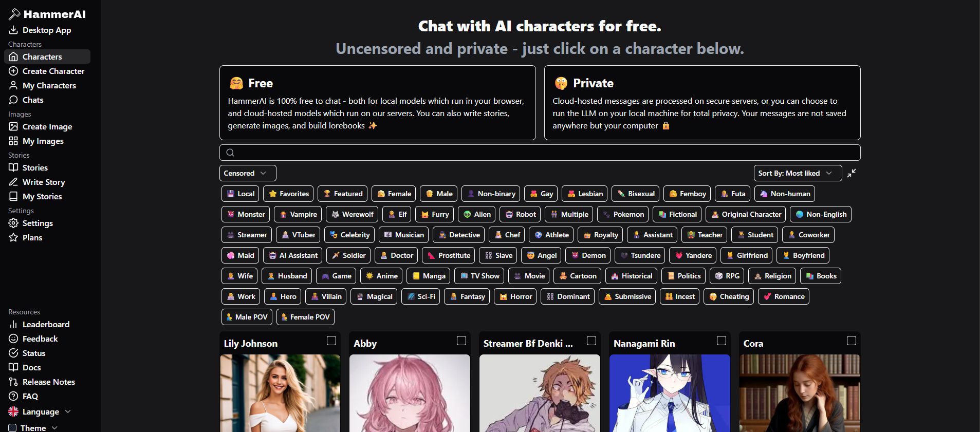Open the Chats menu item
This screenshot has width=980, height=432.
(26, 100)
